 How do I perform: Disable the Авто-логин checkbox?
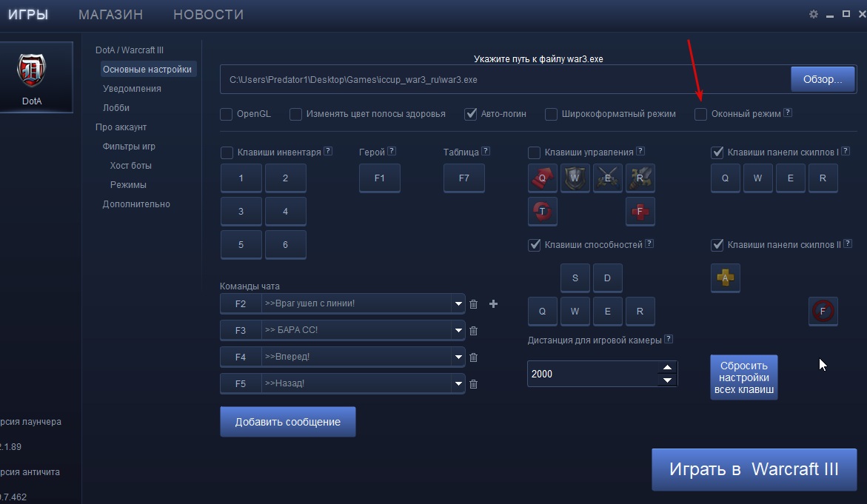coord(471,114)
